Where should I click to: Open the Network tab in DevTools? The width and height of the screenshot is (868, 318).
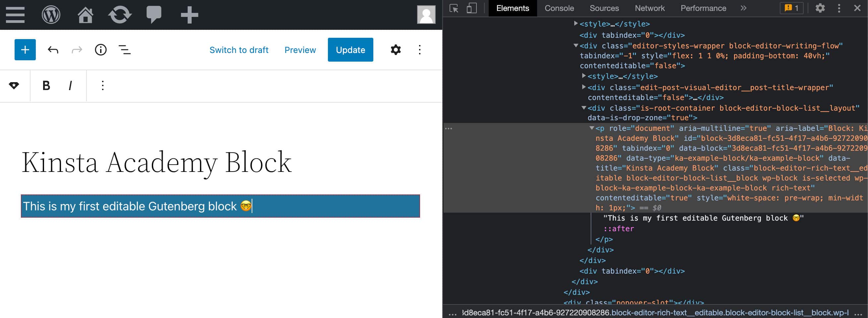(649, 8)
